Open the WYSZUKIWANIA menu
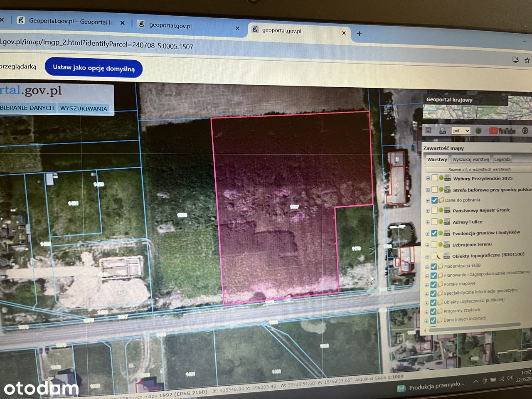Screen dimensions: 532x399 pos(84,108)
